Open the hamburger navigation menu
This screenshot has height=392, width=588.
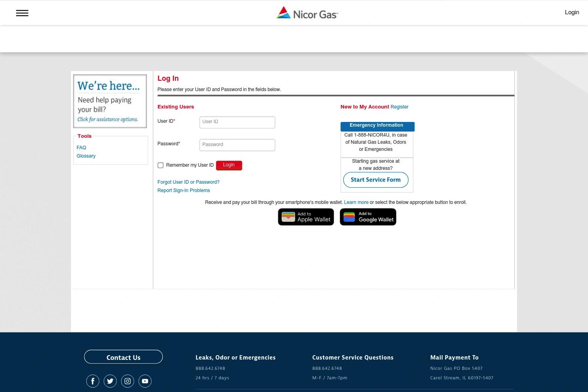[22, 13]
